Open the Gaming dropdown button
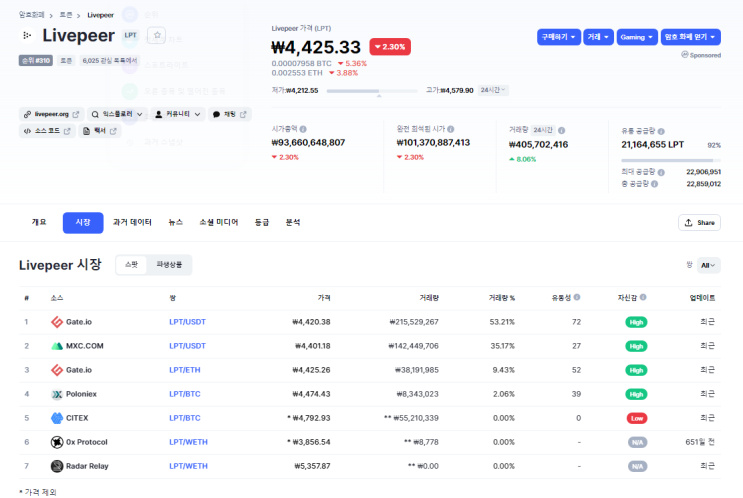Viewport: 743px width, 498px height. pyautogui.click(x=637, y=37)
